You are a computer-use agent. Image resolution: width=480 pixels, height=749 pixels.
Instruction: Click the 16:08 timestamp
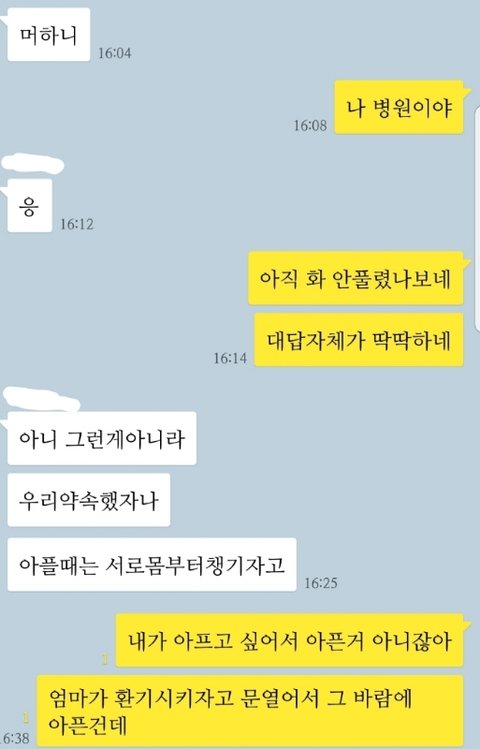tap(310, 126)
